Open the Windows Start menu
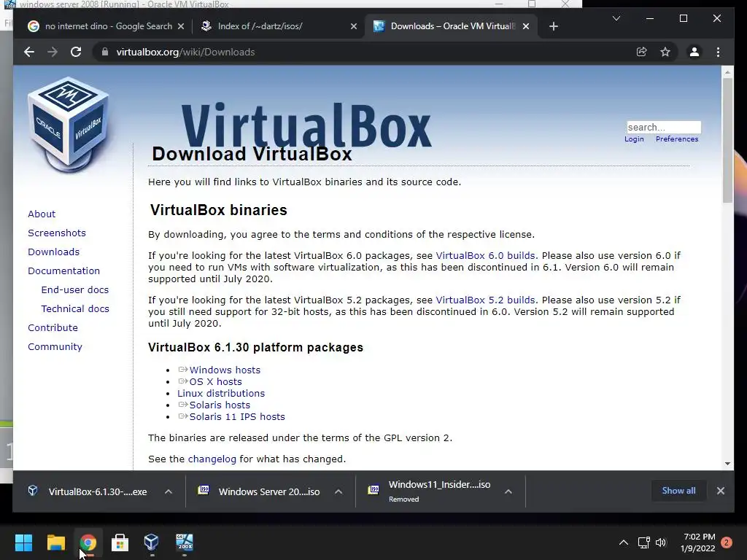Image resolution: width=747 pixels, height=560 pixels. pos(23,542)
